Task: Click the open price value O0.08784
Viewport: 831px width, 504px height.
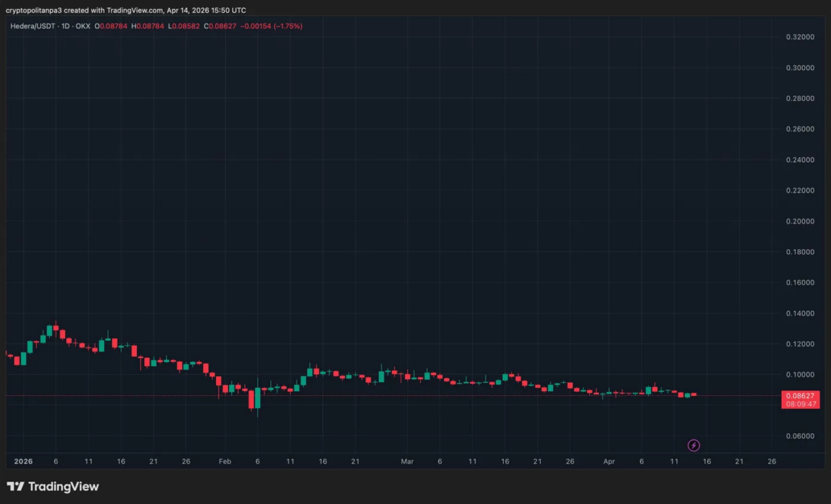Action: [111, 26]
